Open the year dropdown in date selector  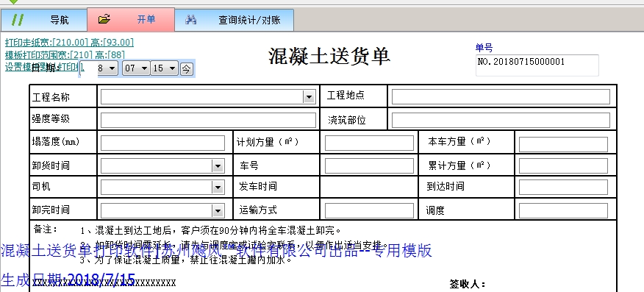pos(112,68)
